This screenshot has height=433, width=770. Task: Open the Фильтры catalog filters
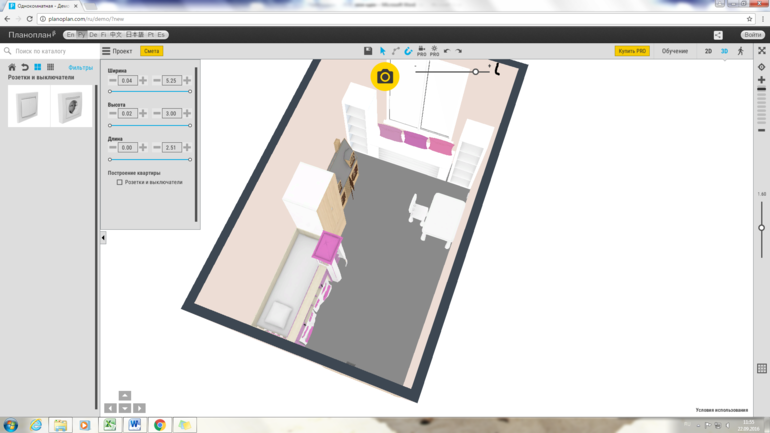(81, 68)
